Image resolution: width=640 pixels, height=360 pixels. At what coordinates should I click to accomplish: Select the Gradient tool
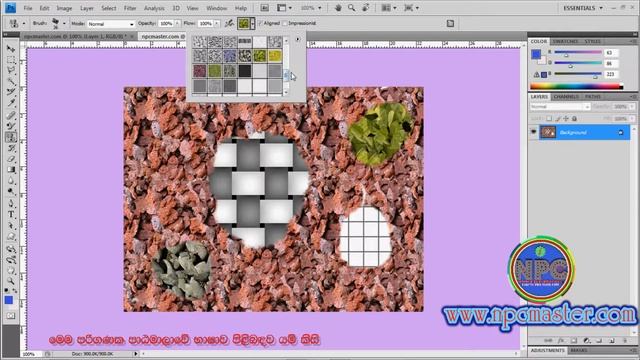11,170
